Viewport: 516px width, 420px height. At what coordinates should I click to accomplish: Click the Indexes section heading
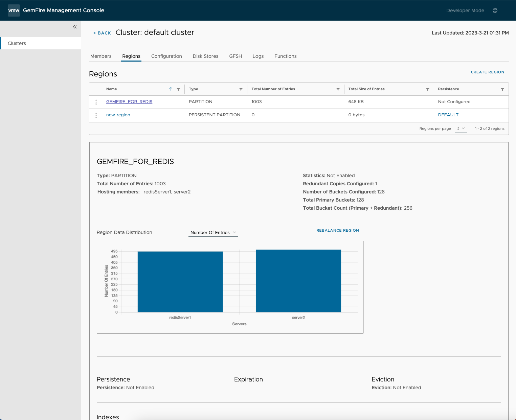coord(108,417)
